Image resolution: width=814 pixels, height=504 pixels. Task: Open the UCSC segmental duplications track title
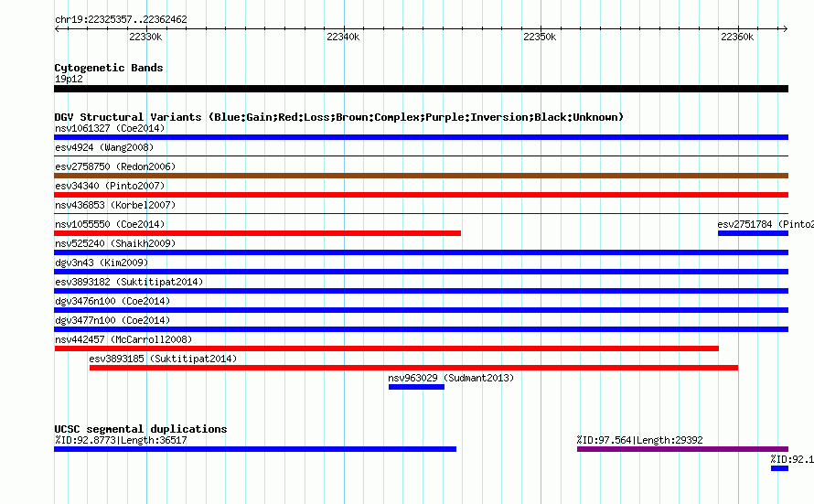[x=141, y=429]
